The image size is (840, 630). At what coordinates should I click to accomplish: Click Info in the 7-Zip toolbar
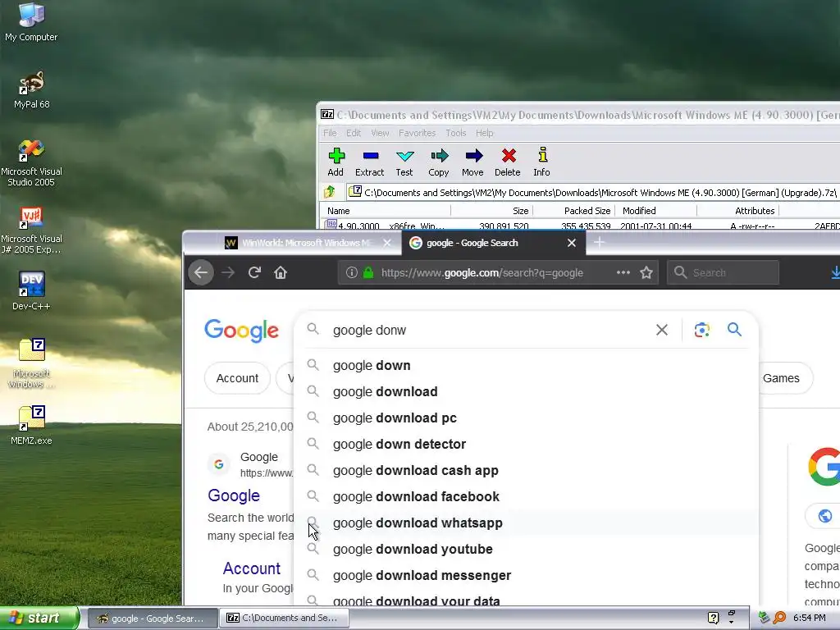pos(542,162)
